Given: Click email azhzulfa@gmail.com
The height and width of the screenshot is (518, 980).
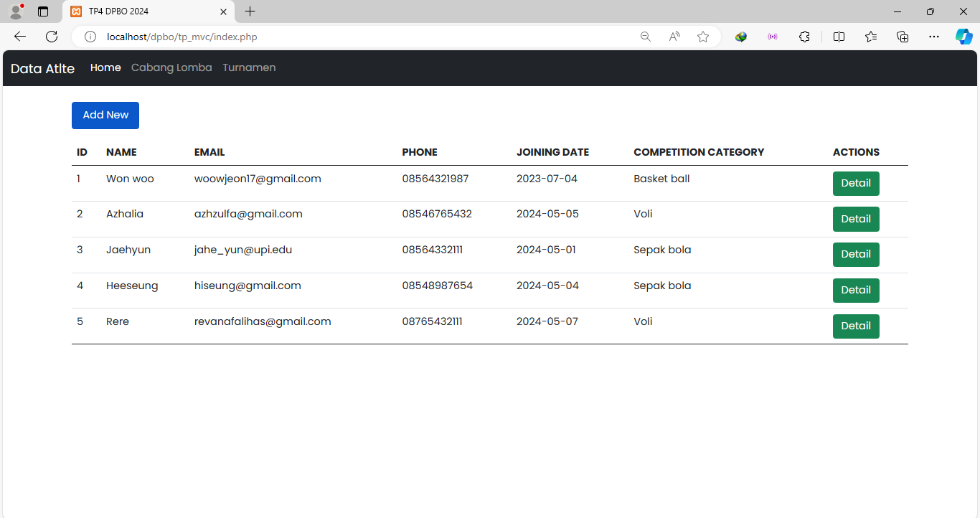Looking at the screenshot, I should click(248, 214).
